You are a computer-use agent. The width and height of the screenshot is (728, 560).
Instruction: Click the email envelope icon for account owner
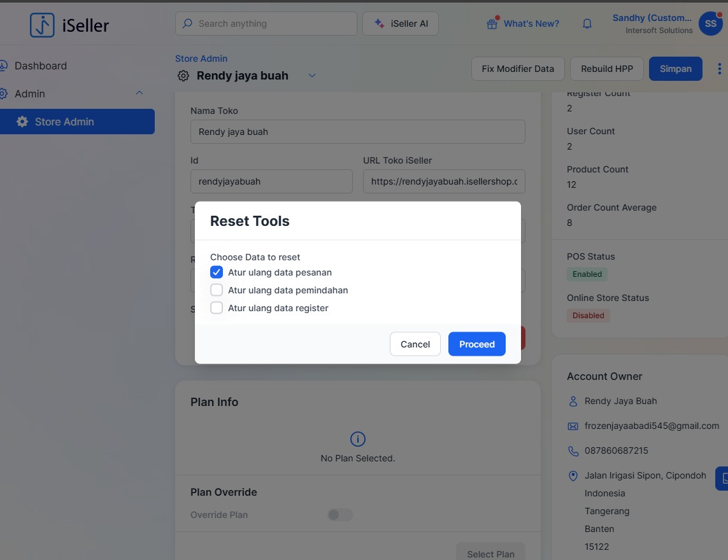(573, 426)
